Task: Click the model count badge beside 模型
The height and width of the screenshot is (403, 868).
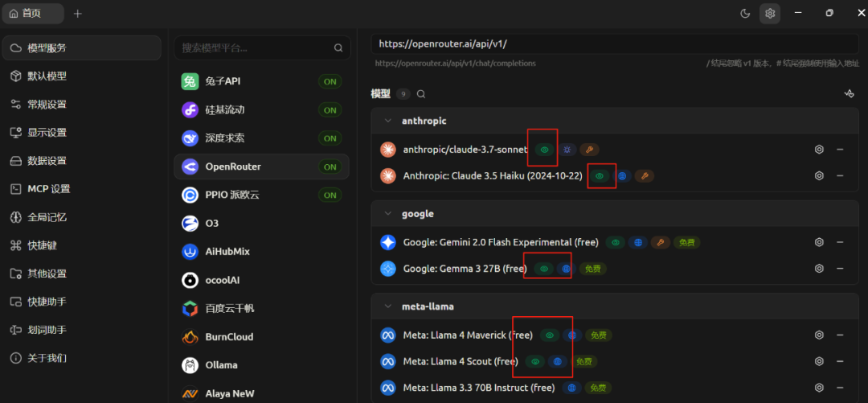Action: click(x=403, y=94)
